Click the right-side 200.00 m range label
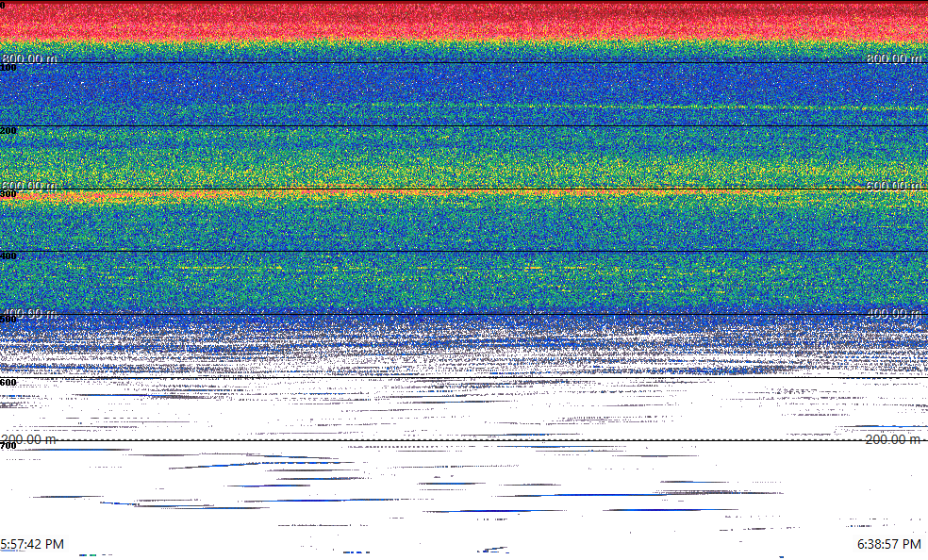928x560 pixels. point(894,439)
